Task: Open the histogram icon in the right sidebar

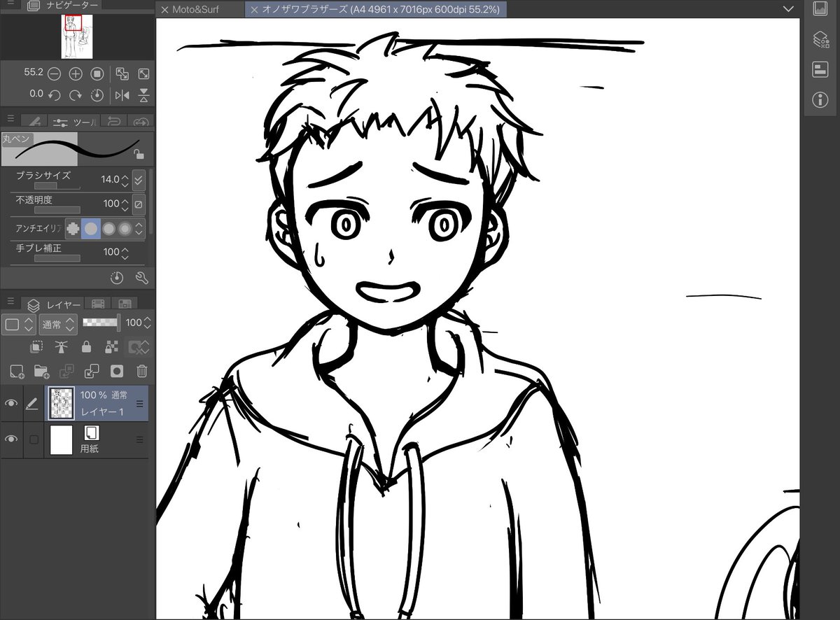Action: (x=820, y=8)
